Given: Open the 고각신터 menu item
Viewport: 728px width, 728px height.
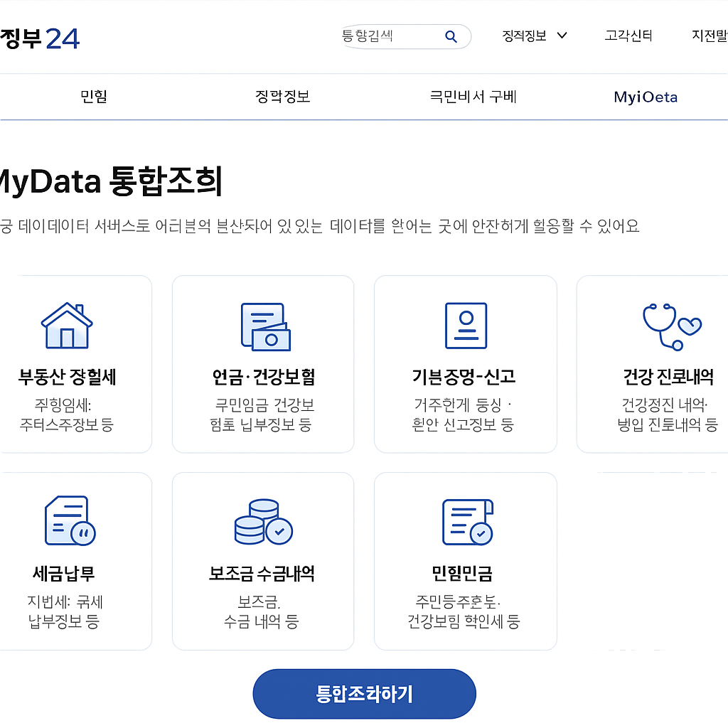Looking at the screenshot, I should tap(628, 36).
